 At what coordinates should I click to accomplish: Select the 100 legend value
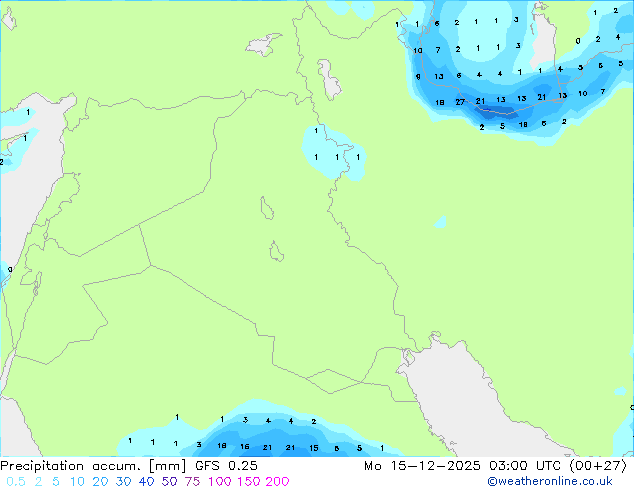click(x=220, y=482)
